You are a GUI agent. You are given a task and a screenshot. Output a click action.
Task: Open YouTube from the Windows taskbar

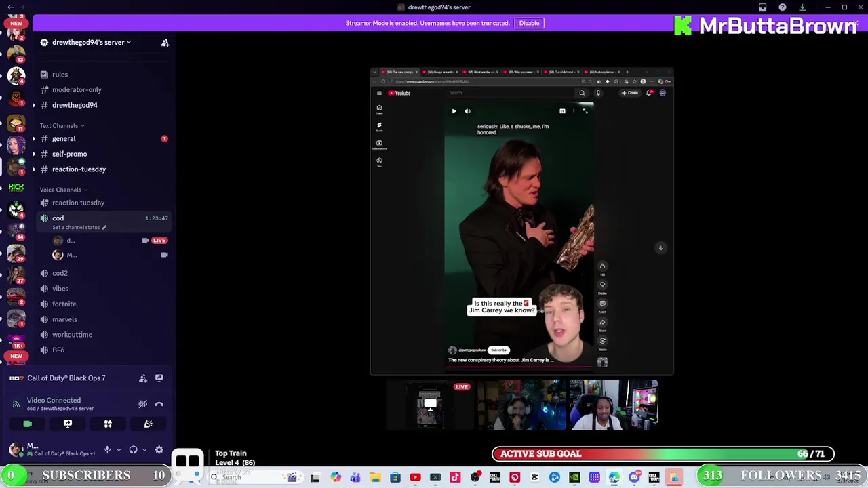(415, 478)
